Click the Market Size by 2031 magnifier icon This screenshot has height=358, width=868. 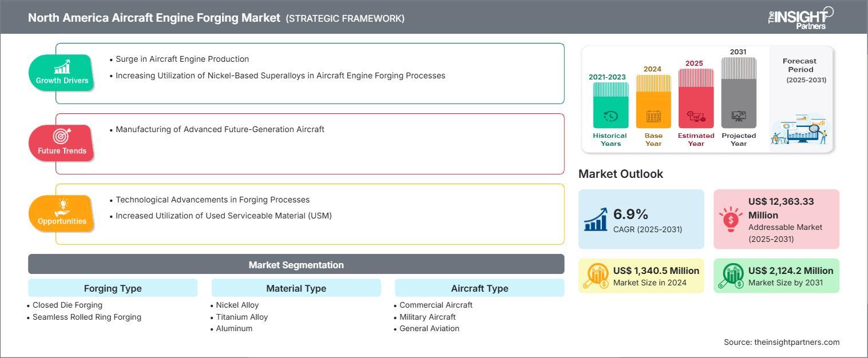tap(731, 276)
